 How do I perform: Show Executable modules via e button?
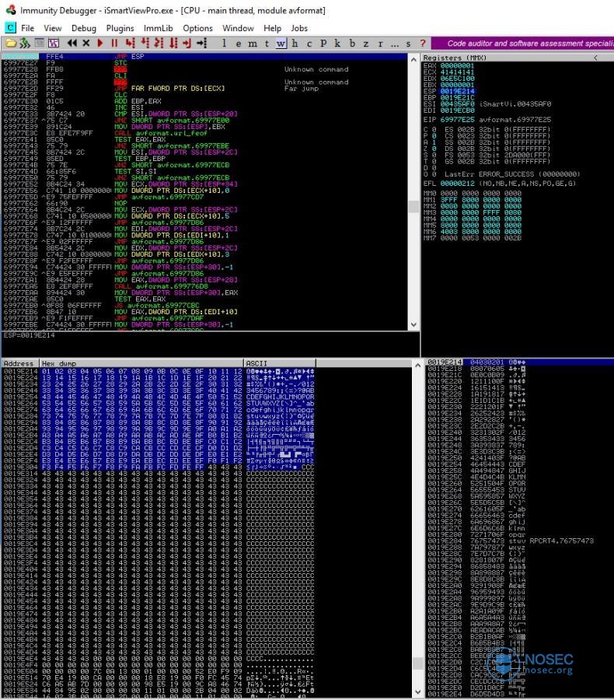(x=239, y=44)
